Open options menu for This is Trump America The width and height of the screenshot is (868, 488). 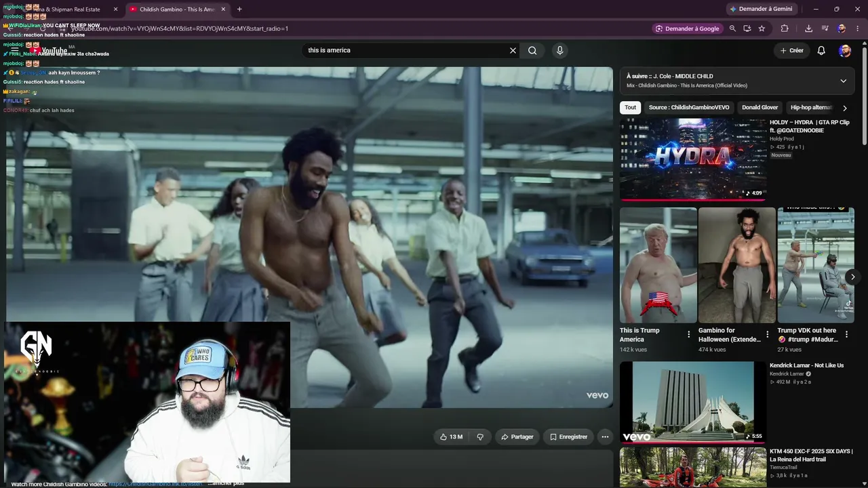point(689,335)
